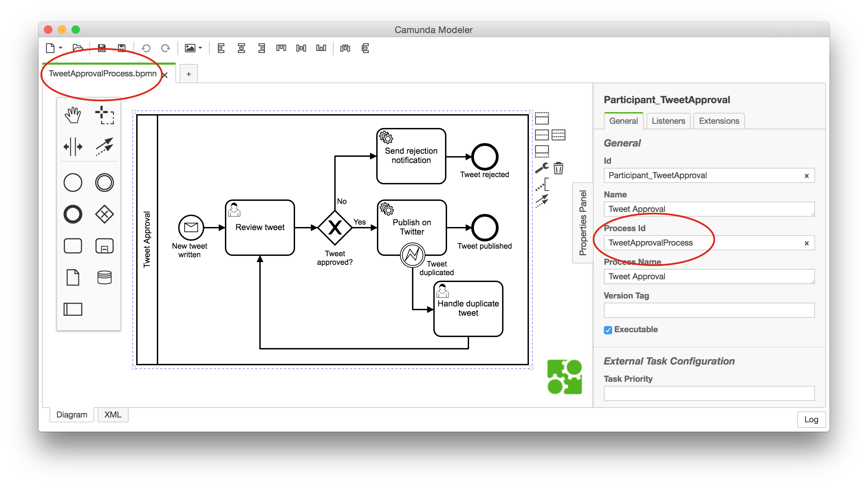This screenshot has height=487, width=868.
Task: Save the diagram with the save icon
Action: (x=101, y=48)
